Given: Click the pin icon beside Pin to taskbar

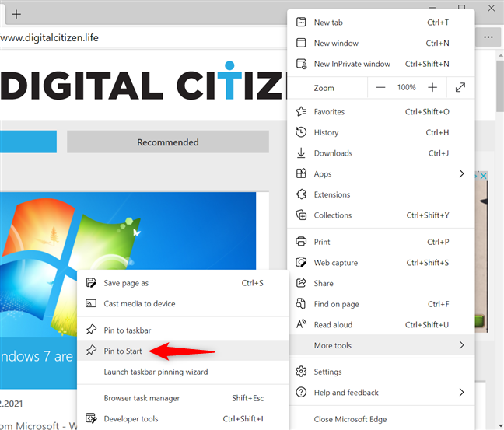Looking at the screenshot, I should point(91,330).
